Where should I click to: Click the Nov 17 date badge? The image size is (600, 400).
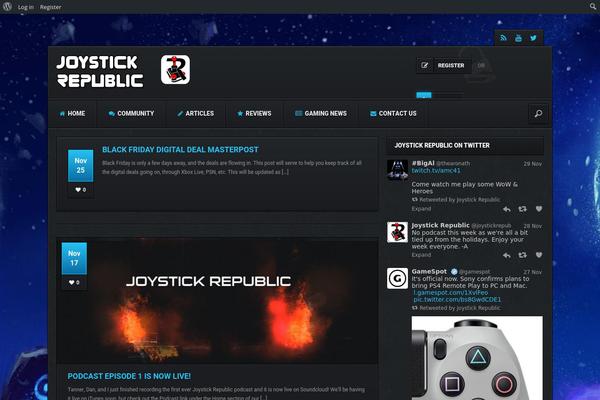coord(74,258)
